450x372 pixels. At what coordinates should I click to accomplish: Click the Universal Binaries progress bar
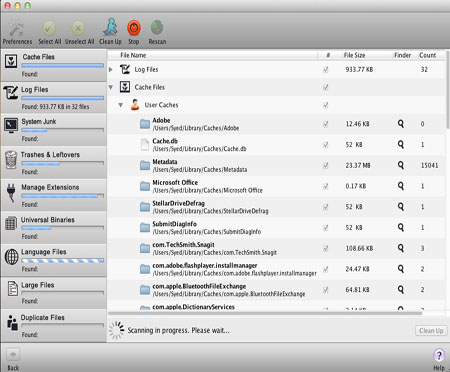pyautogui.click(x=63, y=228)
